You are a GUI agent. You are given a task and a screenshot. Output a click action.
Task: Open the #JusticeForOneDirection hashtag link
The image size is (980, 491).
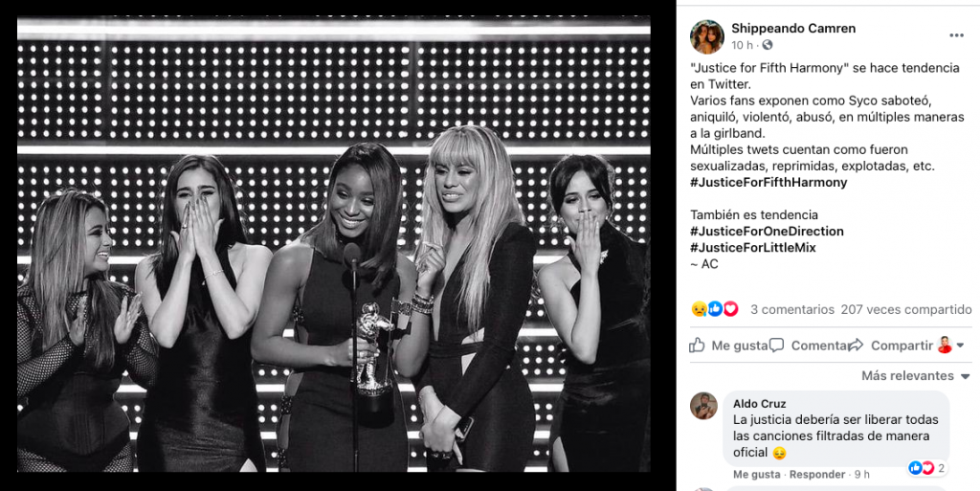[767, 231]
